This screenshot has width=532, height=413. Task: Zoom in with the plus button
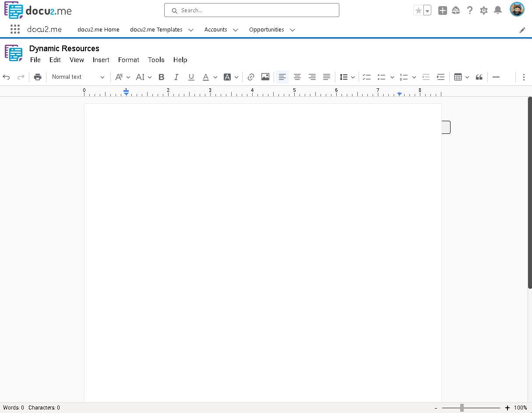[x=507, y=408]
